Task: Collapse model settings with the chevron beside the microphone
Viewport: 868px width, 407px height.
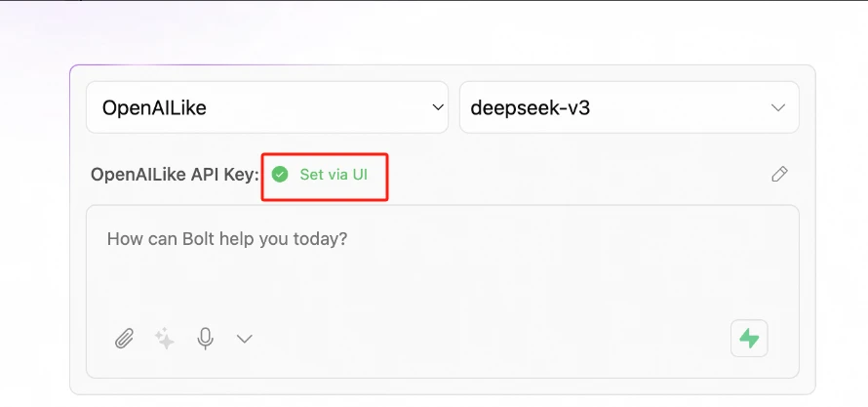Action: [245, 339]
